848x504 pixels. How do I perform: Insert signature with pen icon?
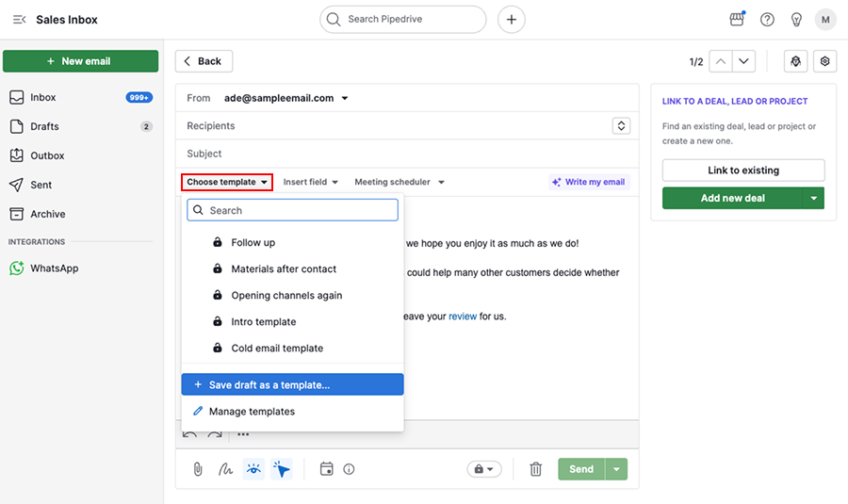click(x=225, y=469)
